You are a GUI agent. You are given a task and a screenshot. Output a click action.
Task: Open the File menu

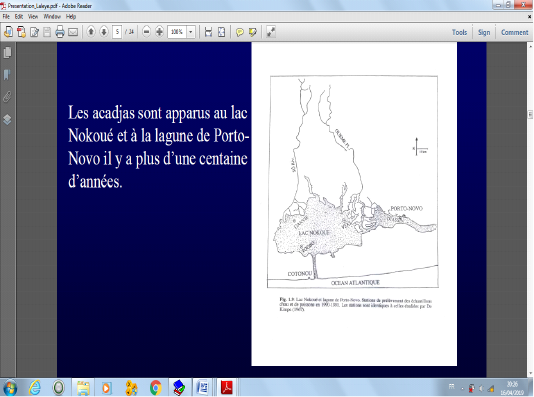tap(6, 16)
